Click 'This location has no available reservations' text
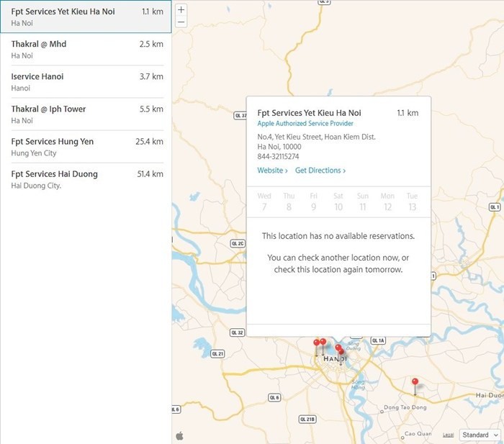This screenshot has height=444, width=504. 338,236
